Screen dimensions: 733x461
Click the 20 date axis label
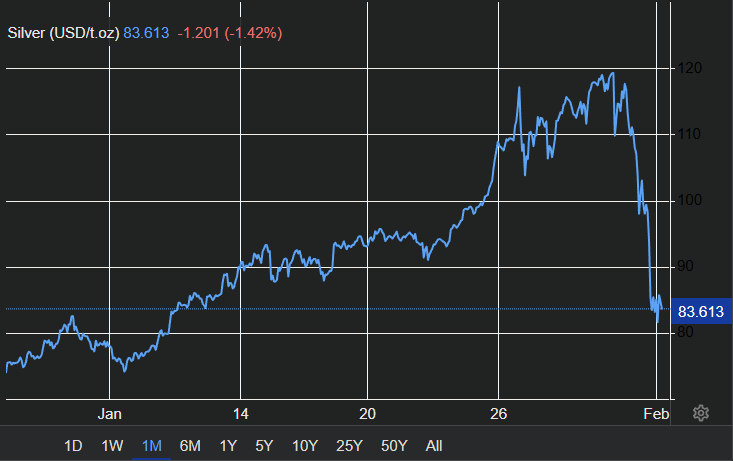[367, 414]
